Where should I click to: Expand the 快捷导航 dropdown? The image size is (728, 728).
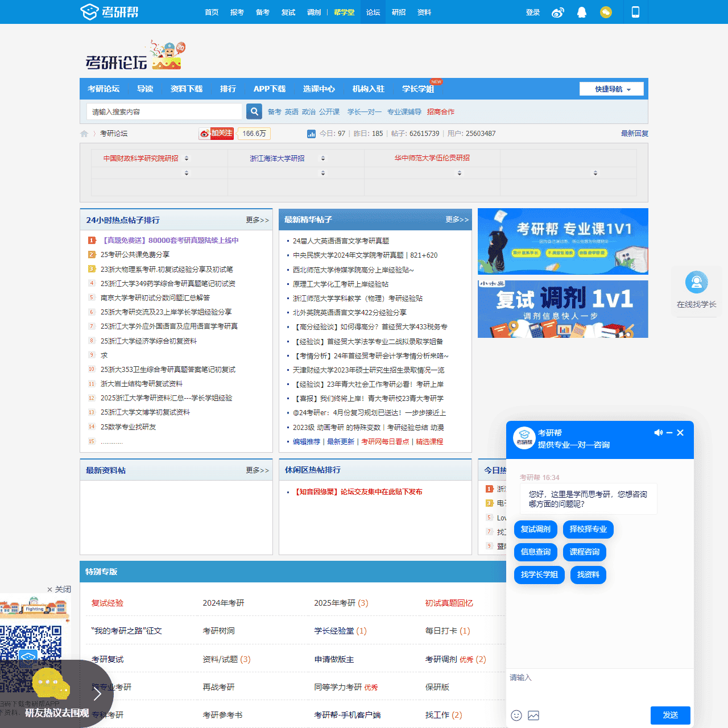tap(612, 89)
